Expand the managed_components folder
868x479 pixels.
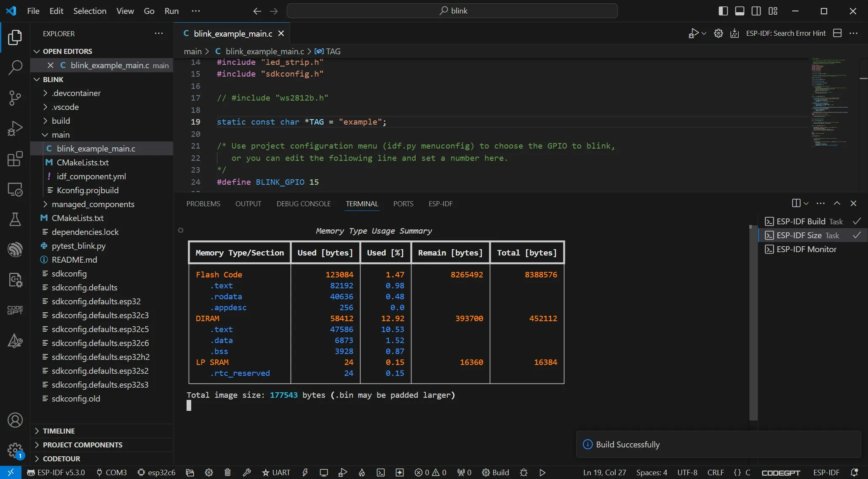click(x=93, y=204)
